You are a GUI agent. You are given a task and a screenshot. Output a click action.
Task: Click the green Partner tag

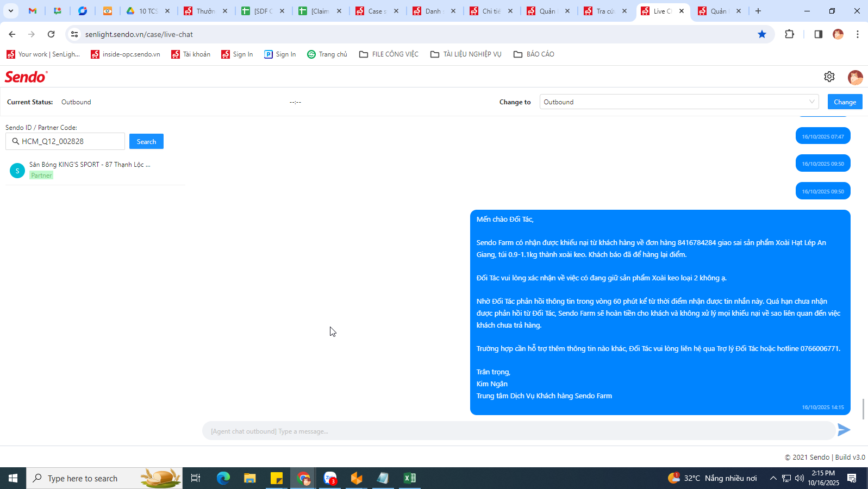pyautogui.click(x=41, y=175)
